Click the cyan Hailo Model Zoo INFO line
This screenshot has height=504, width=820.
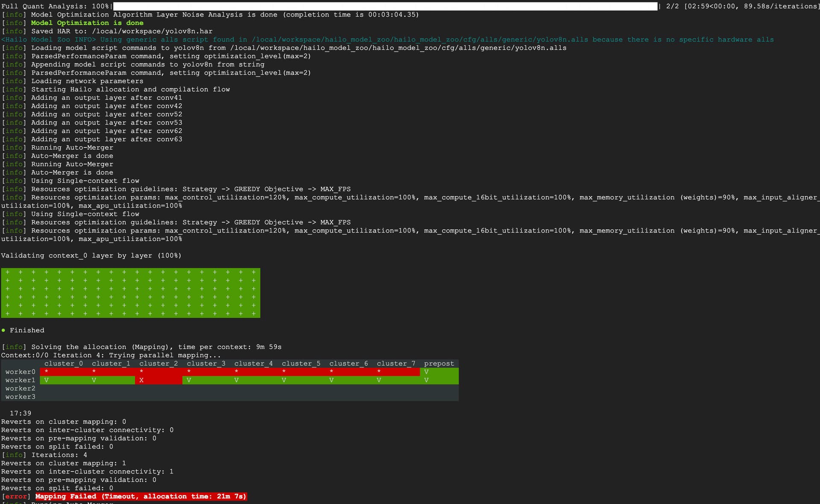[x=387, y=40]
